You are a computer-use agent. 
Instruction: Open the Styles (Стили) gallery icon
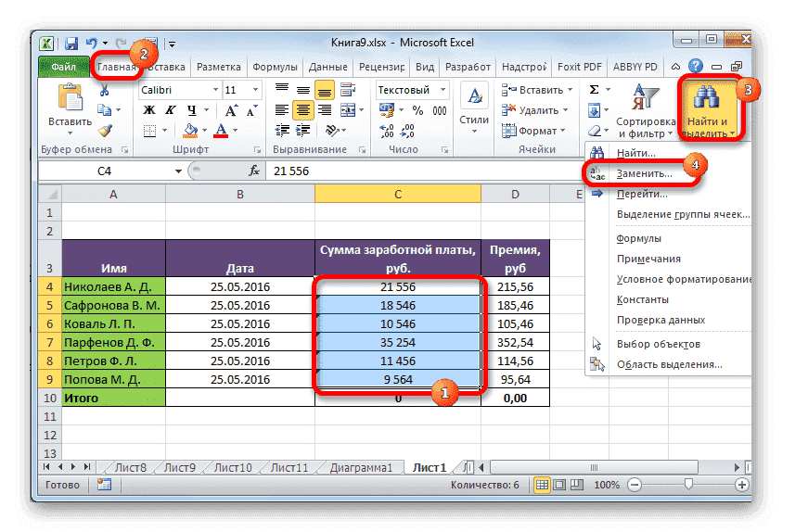[x=474, y=98]
